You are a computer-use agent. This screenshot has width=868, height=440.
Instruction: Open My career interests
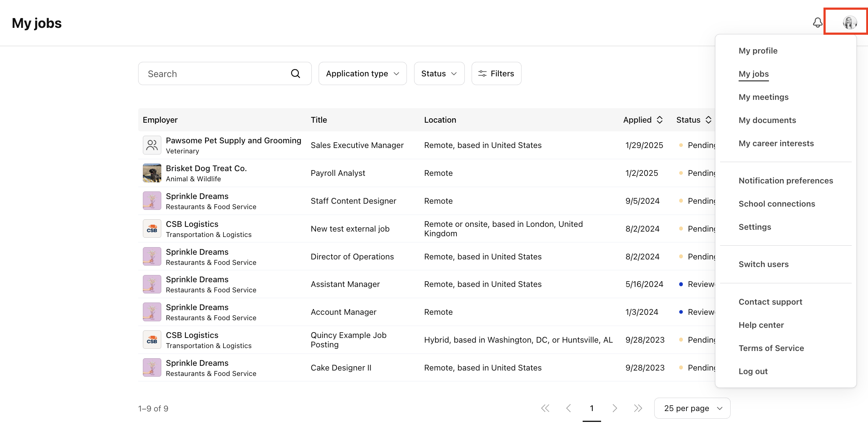pyautogui.click(x=776, y=143)
